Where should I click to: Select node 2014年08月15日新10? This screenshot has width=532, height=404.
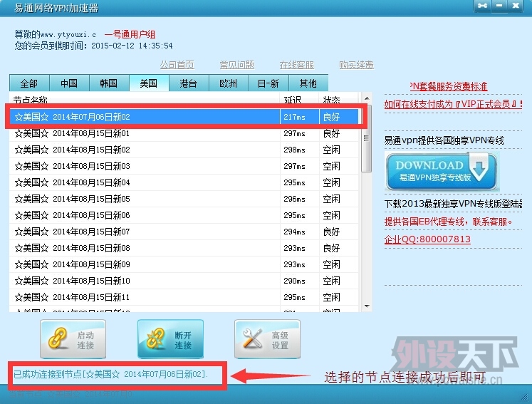(x=184, y=281)
